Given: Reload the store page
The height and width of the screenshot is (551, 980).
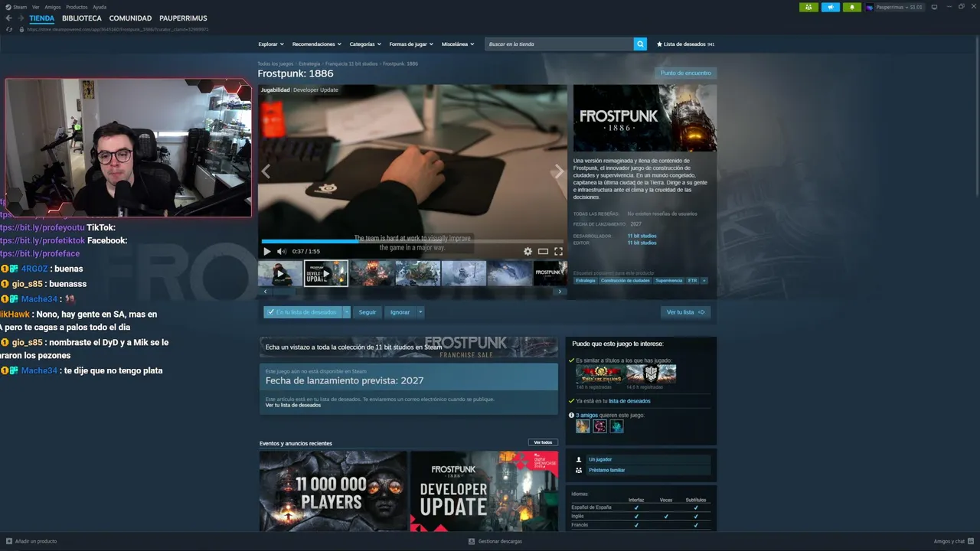Looking at the screenshot, I should pos(9,29).
